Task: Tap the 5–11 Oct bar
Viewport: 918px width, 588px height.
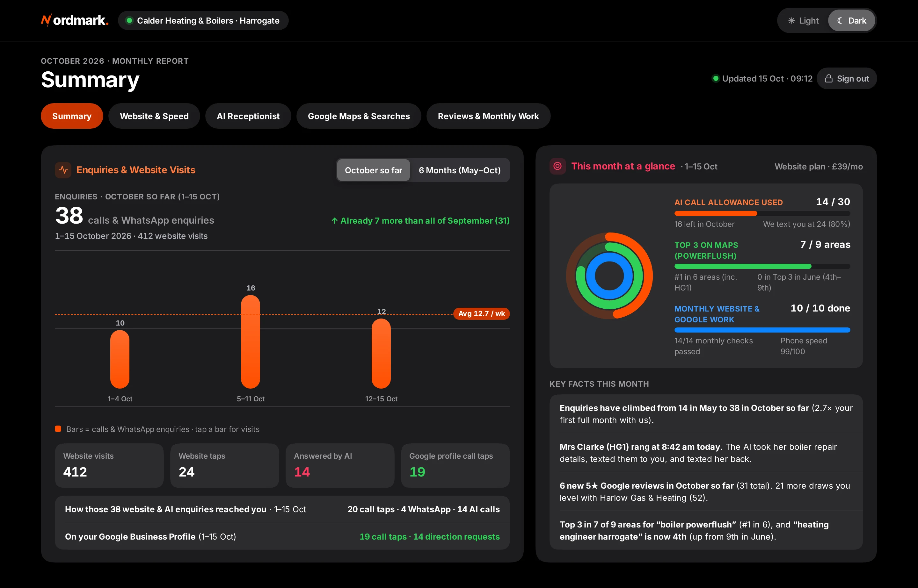Action: pyautogui.click(x=251, y=342)
